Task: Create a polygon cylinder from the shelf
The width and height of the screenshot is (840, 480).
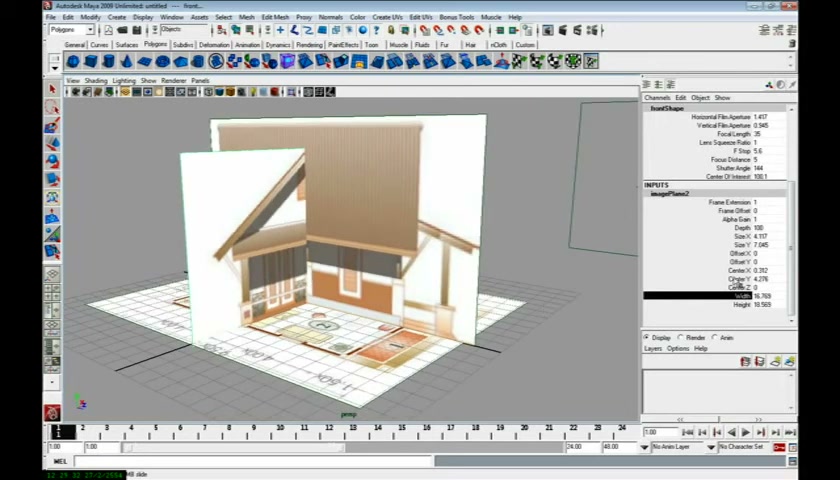Action: click(x=109, y=62)
